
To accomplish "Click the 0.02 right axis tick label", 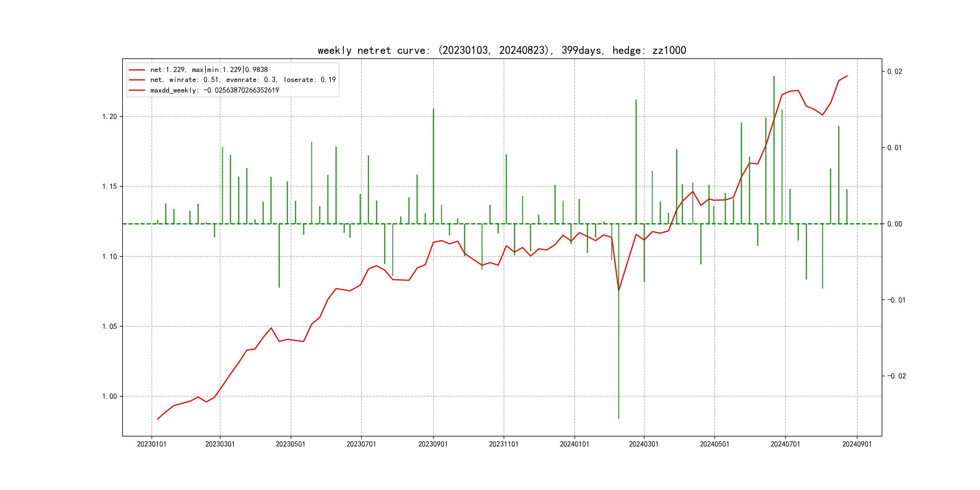I will pyautogui.click(x=894, y=72).
